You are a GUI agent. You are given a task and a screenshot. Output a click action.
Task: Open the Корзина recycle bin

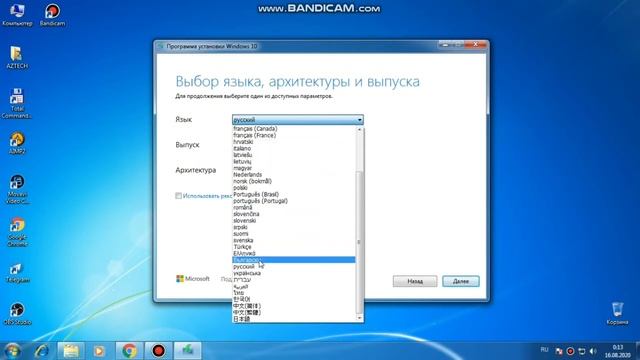coord(617,313)
